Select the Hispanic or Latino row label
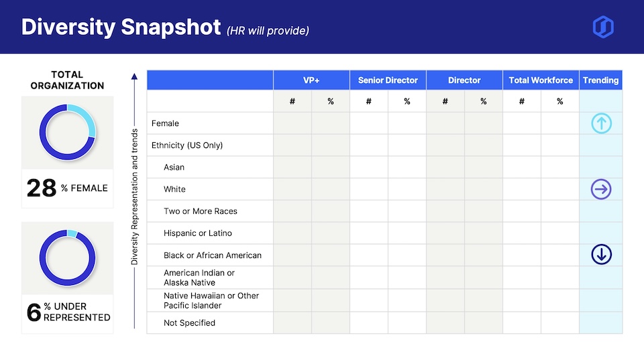644x362 pixels. [x=198, y=233]
